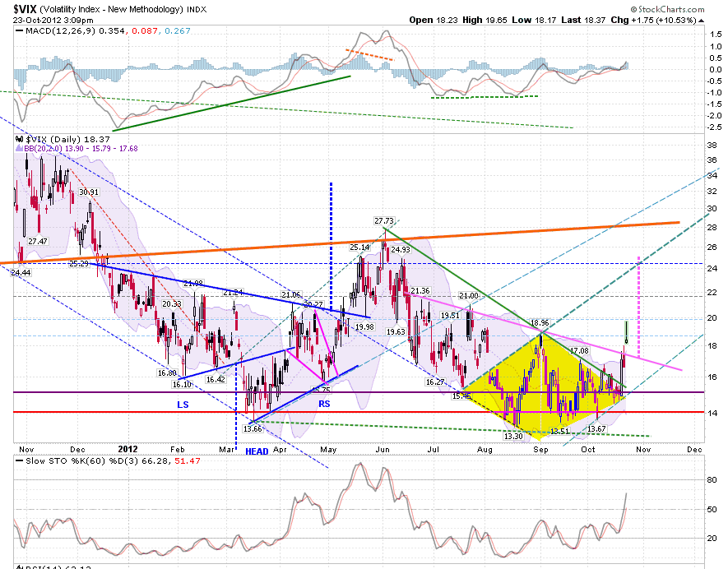The image size is (728, 569).
Task: Click the up triangle beside Chg percentage
Action: click(x=701, y=21)
